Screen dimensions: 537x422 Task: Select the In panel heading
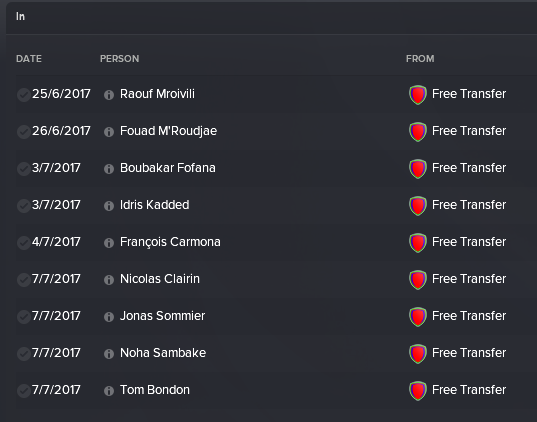coord(20,16)
